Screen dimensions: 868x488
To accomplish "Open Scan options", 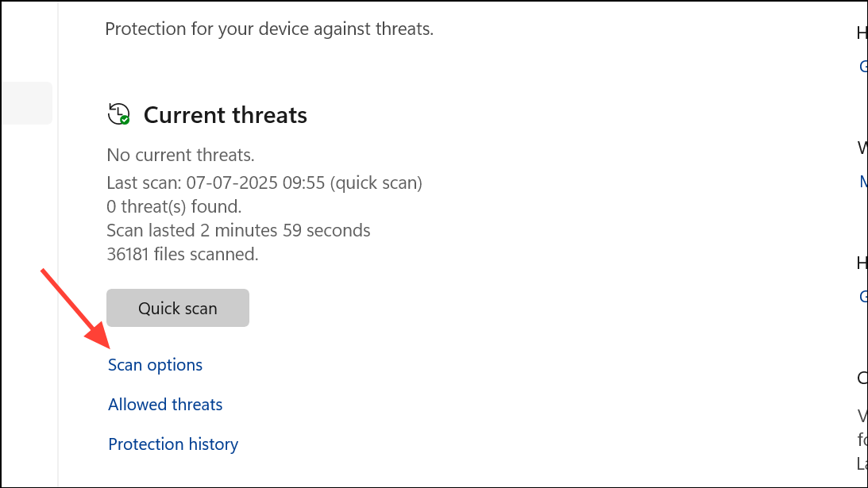I will (156, 365).
